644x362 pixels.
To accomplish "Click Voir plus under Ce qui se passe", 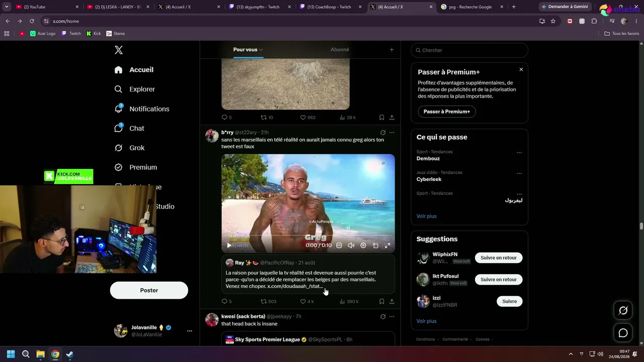I will tap(427, 216).
